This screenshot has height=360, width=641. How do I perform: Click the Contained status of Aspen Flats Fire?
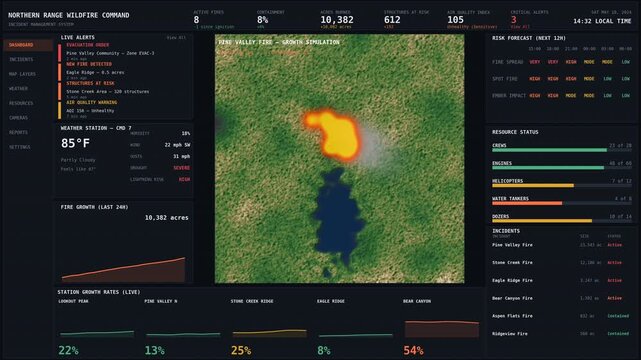click(618, 316)
